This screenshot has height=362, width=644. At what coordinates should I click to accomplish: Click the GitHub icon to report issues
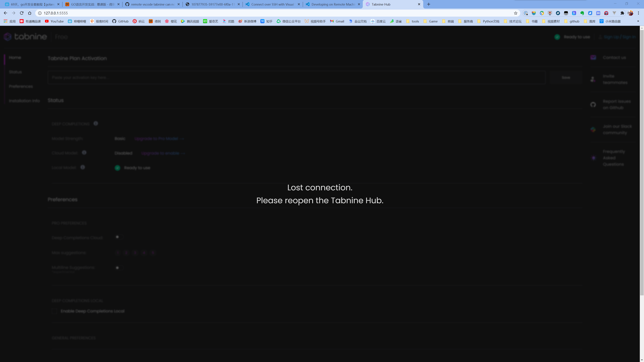[x=593, y=105]
